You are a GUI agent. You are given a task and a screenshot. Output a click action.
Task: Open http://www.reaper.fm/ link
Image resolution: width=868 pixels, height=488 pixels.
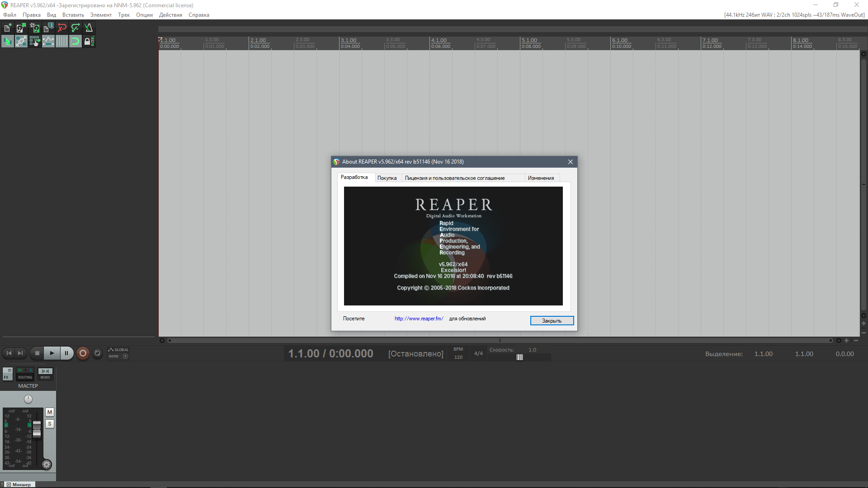pyautogui.click(x=419, y=319)
